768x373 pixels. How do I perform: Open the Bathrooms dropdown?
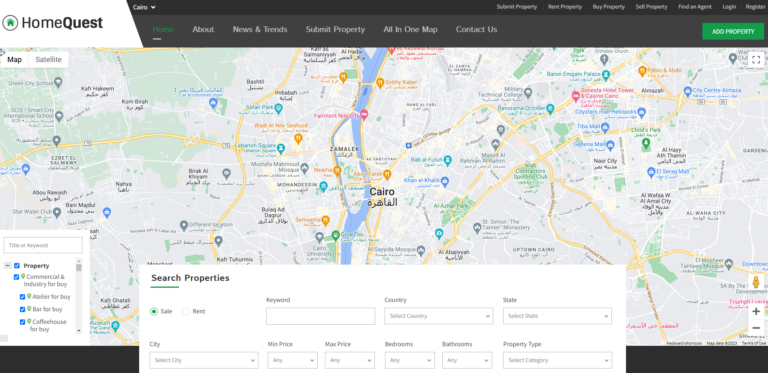[467, 360]
